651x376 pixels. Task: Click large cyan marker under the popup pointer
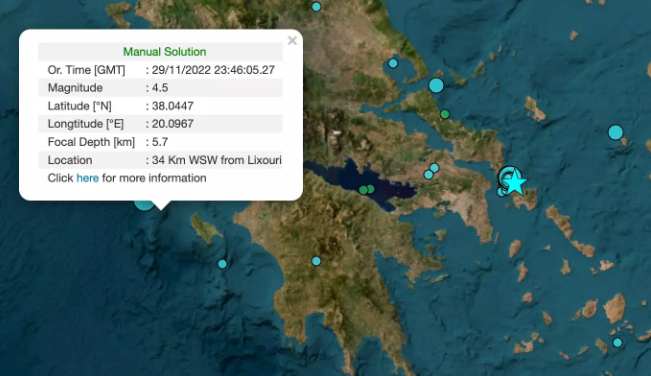coord(144,205)
